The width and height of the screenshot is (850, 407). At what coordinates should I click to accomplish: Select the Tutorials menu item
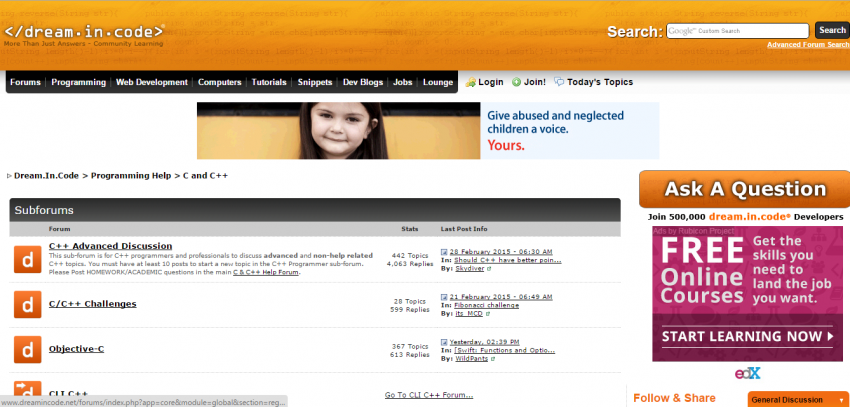point(269,82)
